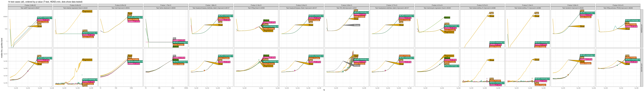
Task: Click 'Regression' label in shallow regression kilobytes panel
Action: (x=87, y=11)
